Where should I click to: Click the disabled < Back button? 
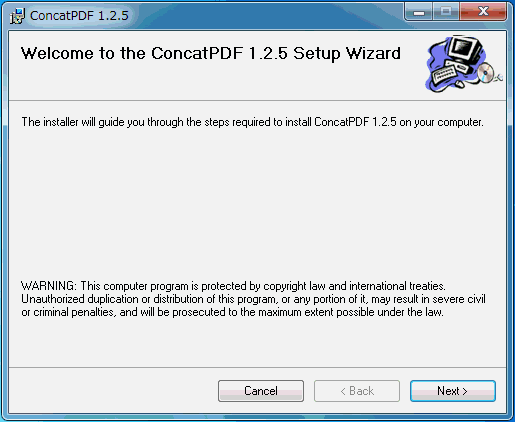357,391
